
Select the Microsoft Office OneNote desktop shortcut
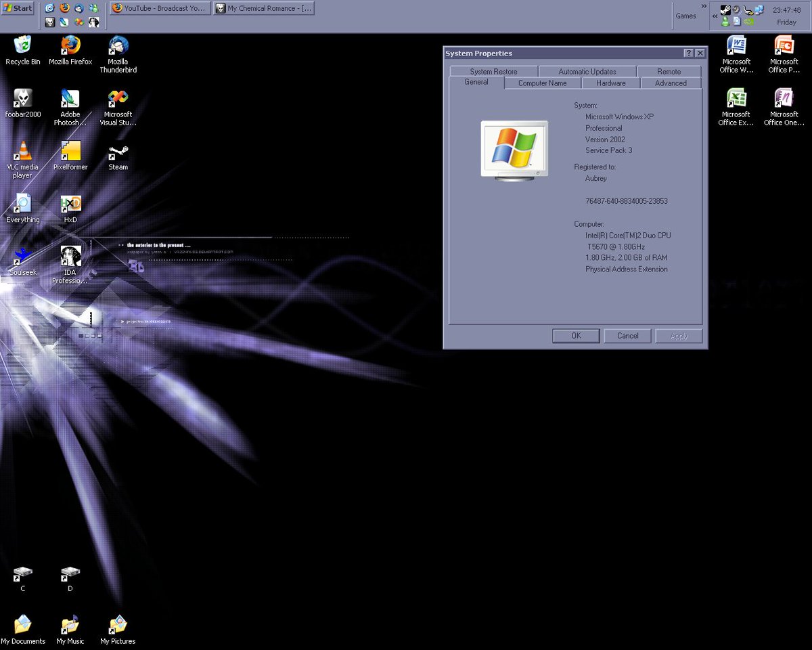pos(784,108)
